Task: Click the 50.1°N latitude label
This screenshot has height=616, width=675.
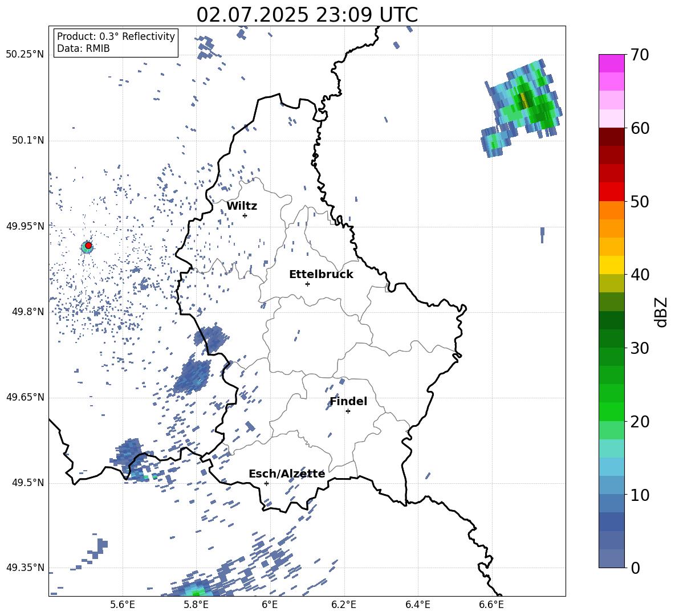Action: click(x=27, y=141)
